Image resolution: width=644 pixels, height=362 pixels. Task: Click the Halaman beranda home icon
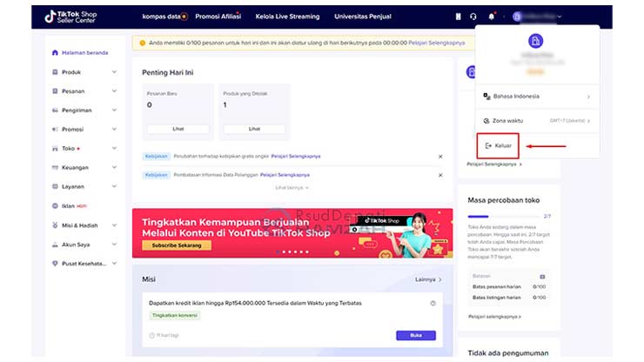coord(55,52)
